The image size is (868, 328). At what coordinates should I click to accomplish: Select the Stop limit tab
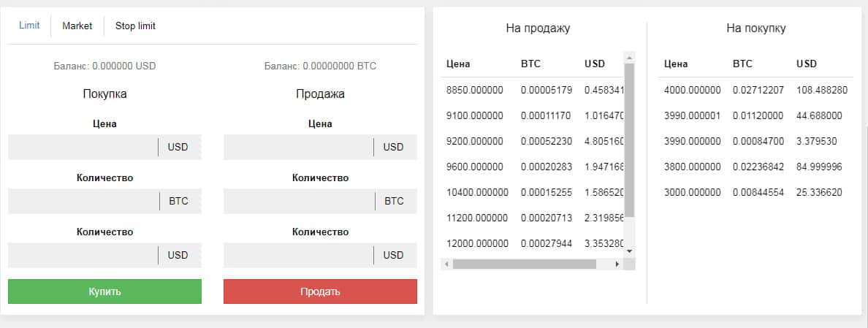pyautogui.click(x=135, y=26)
